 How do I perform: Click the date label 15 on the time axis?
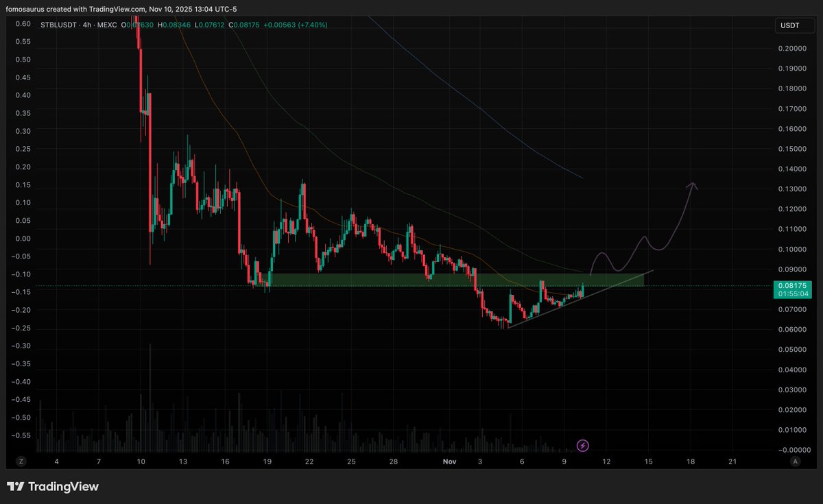click(648, 461)
